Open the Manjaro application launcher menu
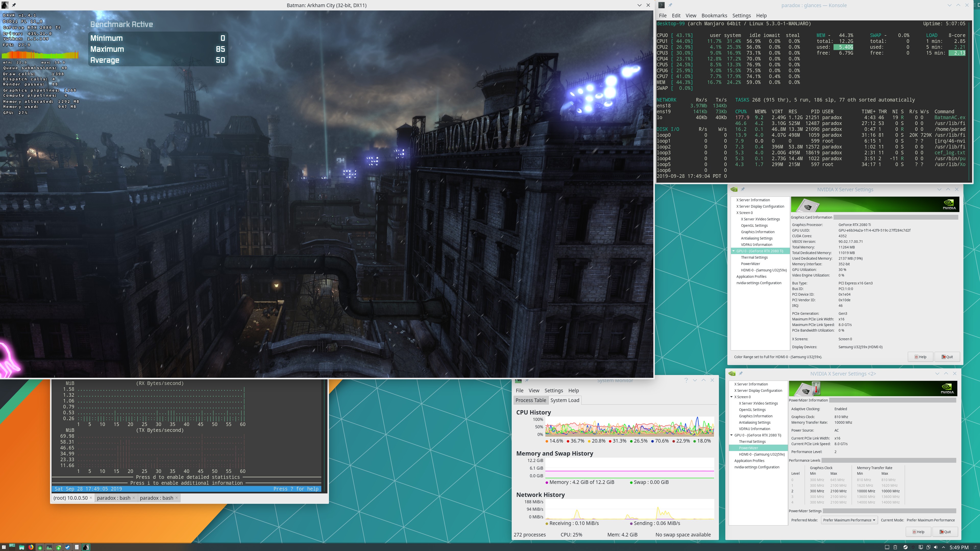The image size is (980, 551). point(4,547)
